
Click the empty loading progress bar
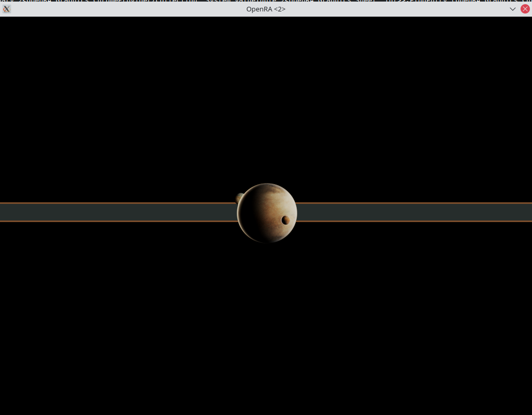130,212
